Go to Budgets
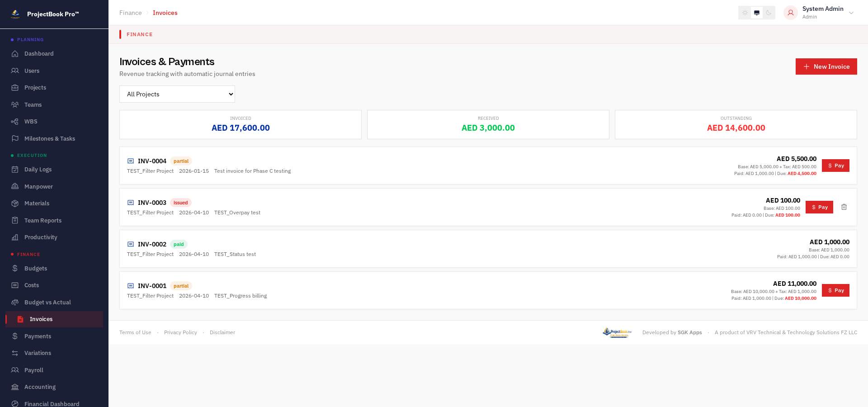This screenshot has width=868, height=407. point(54,268)
